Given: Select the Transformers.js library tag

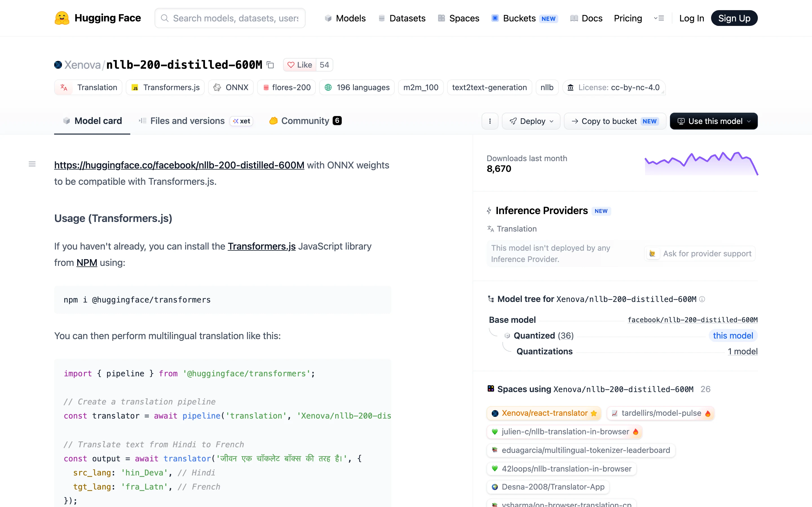Looking at the screenshot, I should pyautogui.click(x=166, y=88).
